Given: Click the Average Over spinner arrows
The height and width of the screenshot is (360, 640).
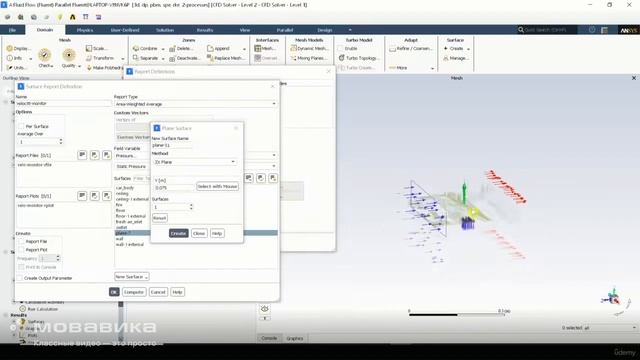Looking at the screenshot, I should [61, 142].
